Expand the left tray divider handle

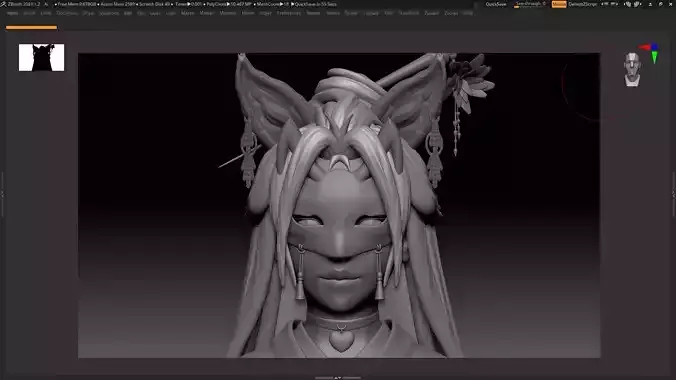coord(2,194)
